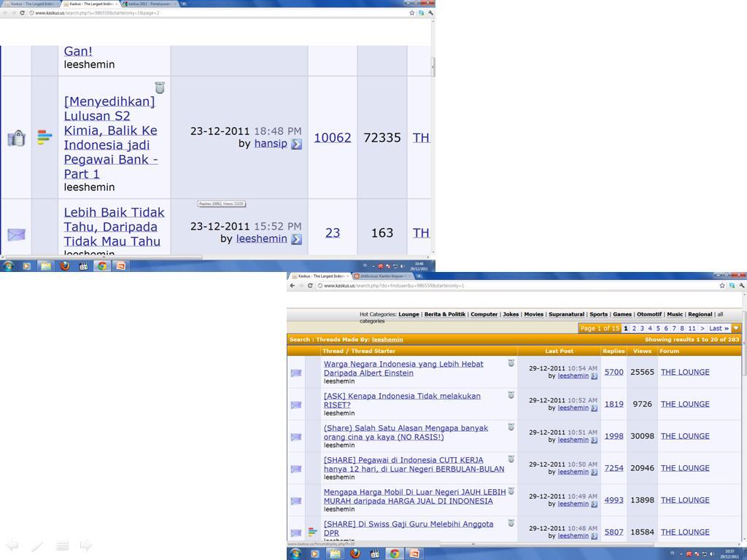Click Firefox icon in the upper taskbar

click(x=64, y=265)
